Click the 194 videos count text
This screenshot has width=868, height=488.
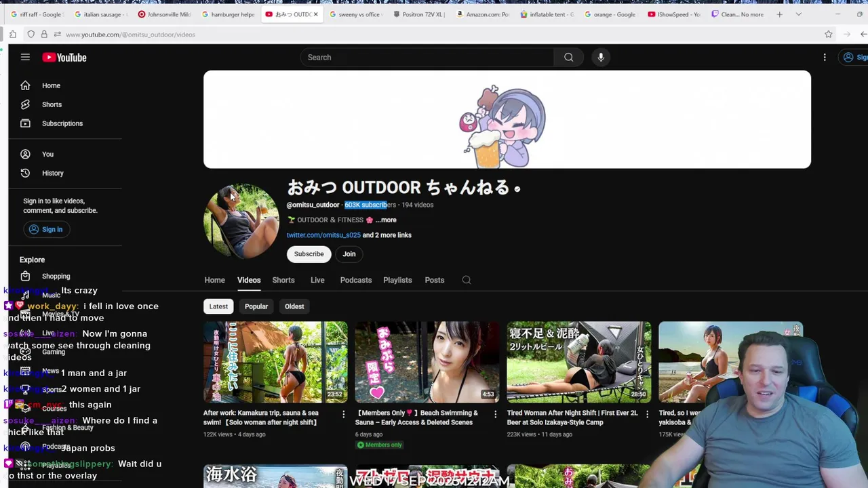pos(417,205)
